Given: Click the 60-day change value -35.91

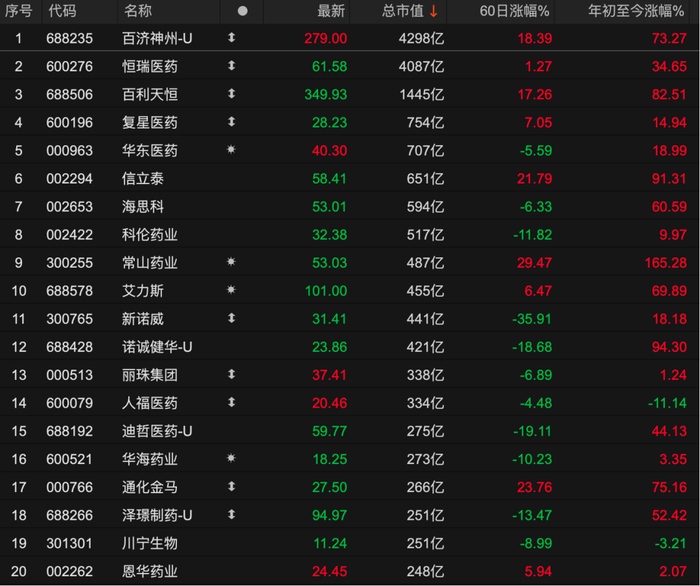Looking at the screenshot, I should tap(532, 319).
